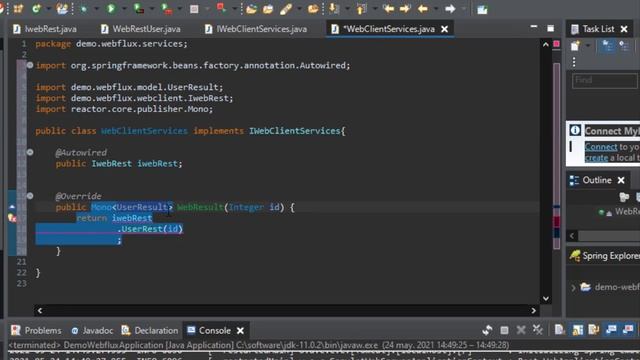Open the Javadoc view tab
Viewport: 640px width, 360px height.
92,330
